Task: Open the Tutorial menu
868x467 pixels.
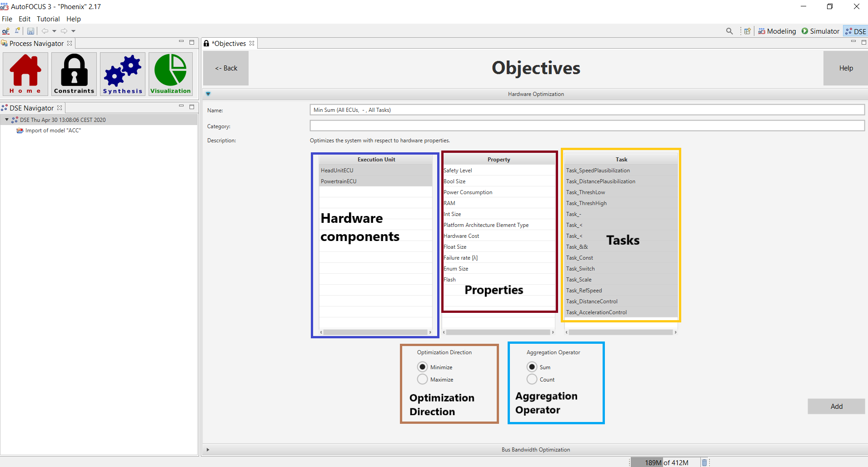Action: point(48,19)
